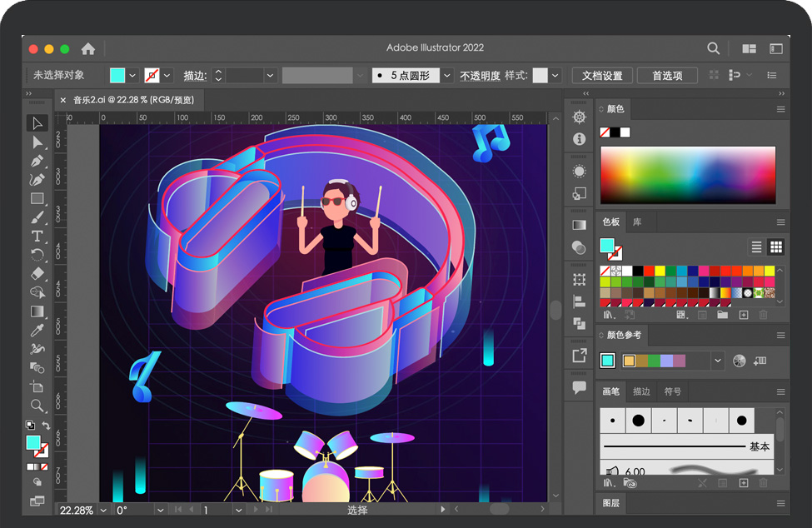Select the Pen tool
Screen dimensions: 812x528
(x=37, y=161)
